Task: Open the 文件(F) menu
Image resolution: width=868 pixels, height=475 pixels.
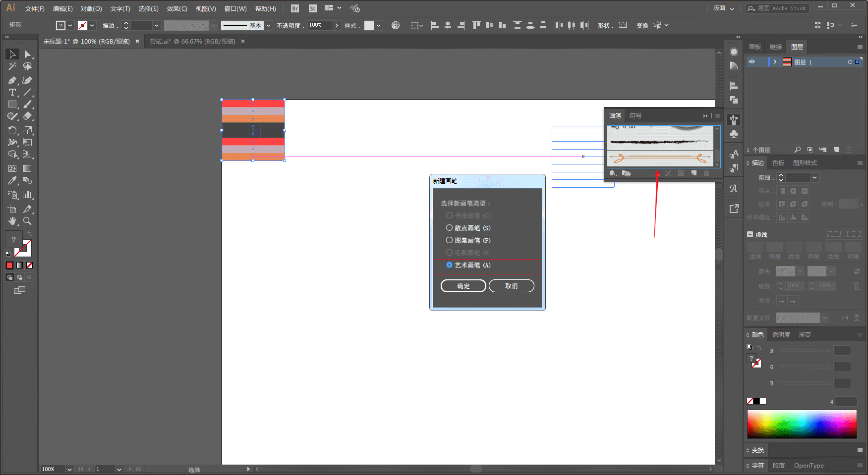Action: [35, 9]
